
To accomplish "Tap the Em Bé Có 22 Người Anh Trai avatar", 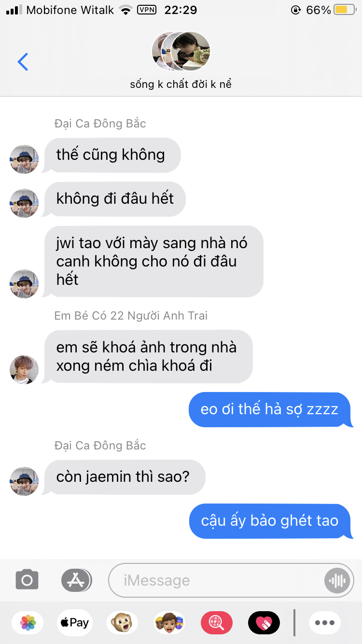I will pos(24,370).
